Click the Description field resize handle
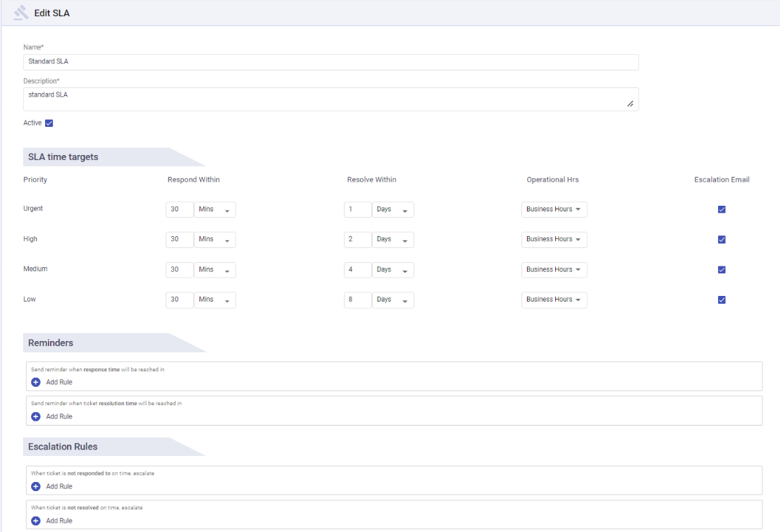The width and height of the screenshot is (780, 532). click(x=630, y=104)
